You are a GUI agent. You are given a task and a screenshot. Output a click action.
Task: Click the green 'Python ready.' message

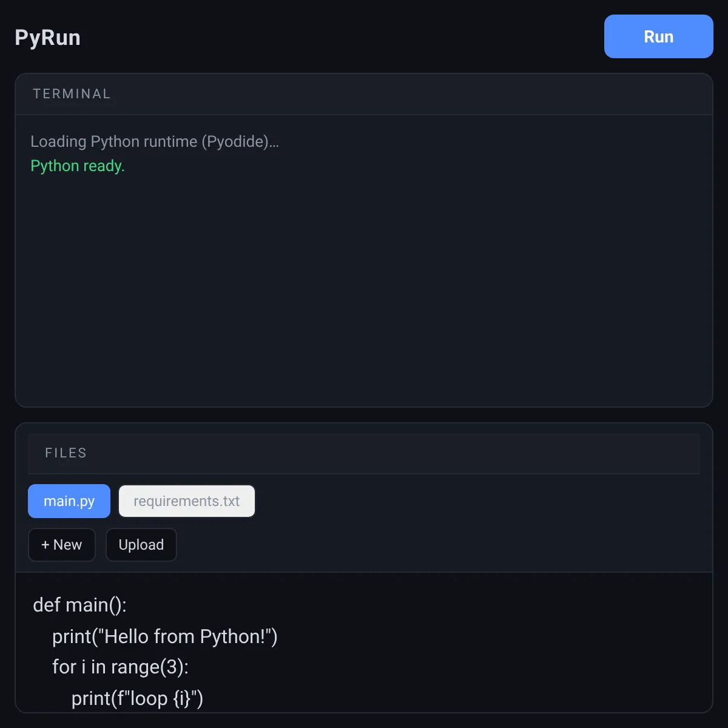[x=78, y=166]
